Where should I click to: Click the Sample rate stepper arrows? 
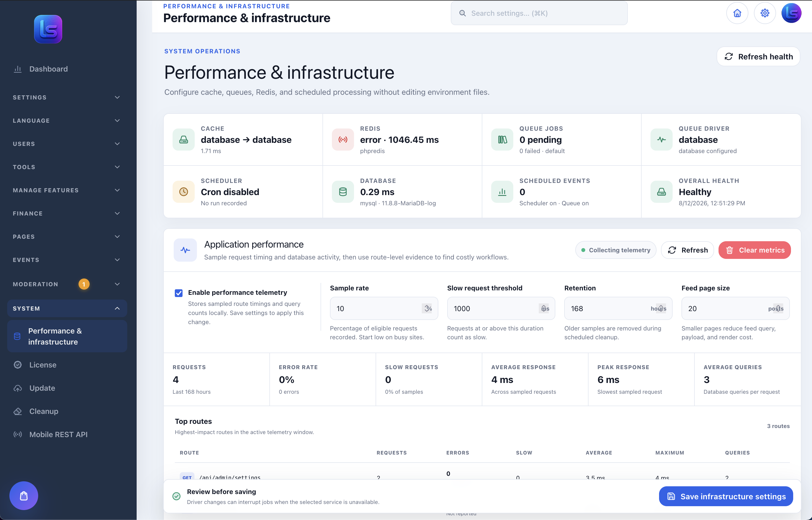point(427,308)
